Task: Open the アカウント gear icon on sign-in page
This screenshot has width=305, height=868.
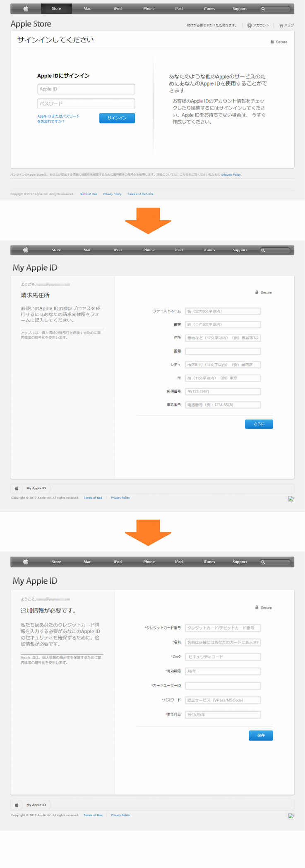Action: point(250,25)
